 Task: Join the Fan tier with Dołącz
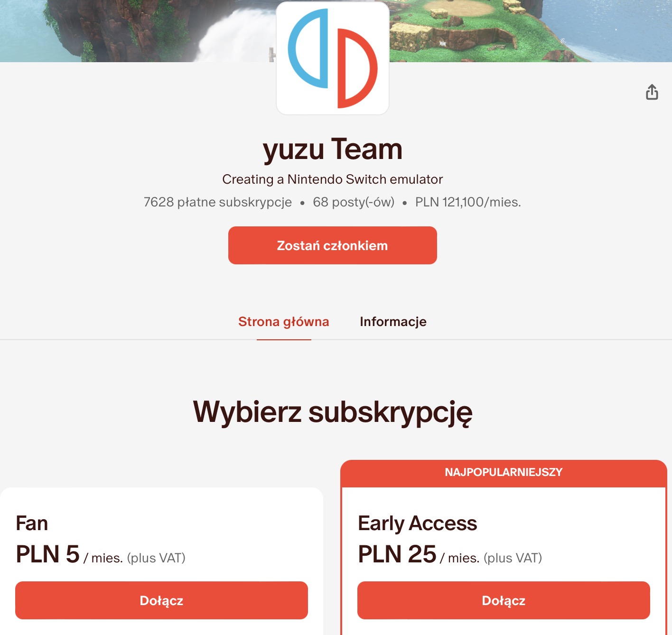pos(161,600)
